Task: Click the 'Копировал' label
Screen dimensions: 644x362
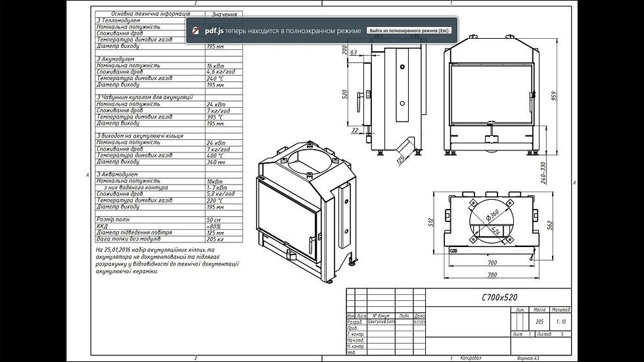Action: pos(471,358)
